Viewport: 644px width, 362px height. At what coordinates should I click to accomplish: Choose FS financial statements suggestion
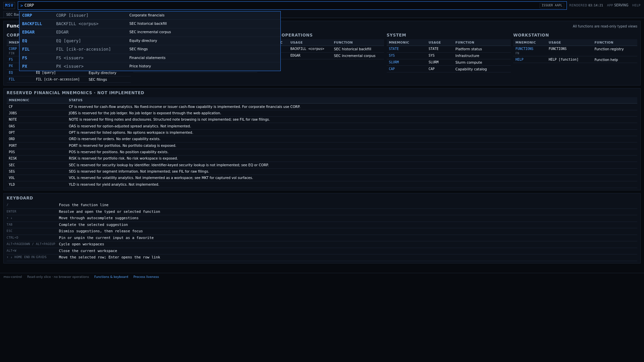coord(150,58)
